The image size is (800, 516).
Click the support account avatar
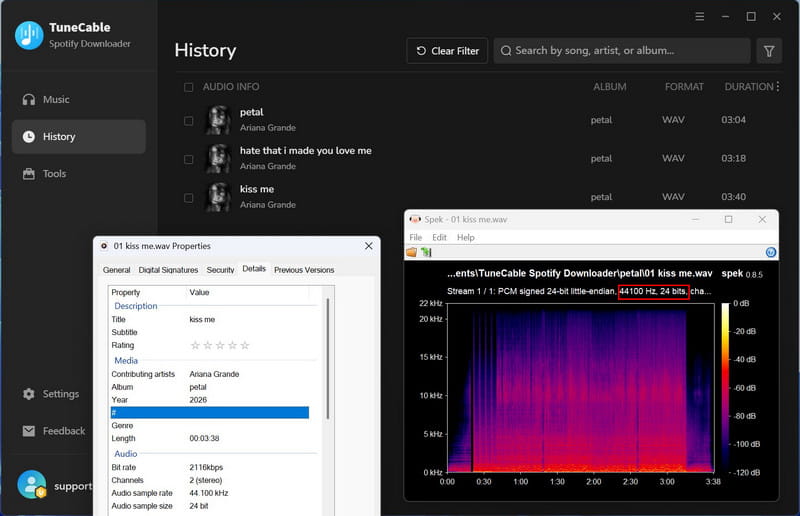pyautogui.click(x=32, y=484)
